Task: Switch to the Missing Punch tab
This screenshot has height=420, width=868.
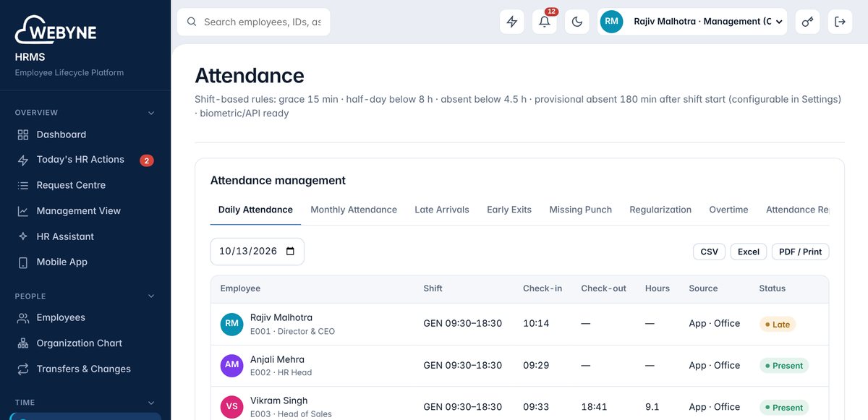Action: (x=581, y=210)
